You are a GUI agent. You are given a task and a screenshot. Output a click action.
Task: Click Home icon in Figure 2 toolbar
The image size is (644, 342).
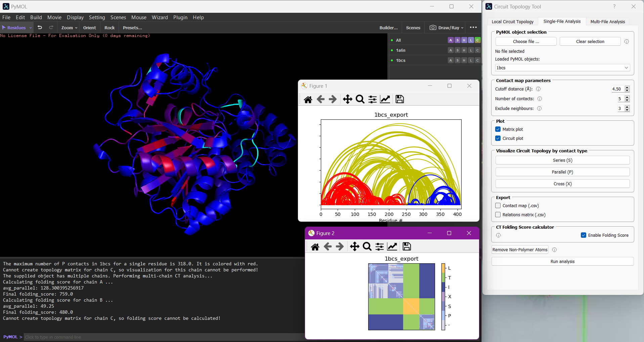pos(315,246)
